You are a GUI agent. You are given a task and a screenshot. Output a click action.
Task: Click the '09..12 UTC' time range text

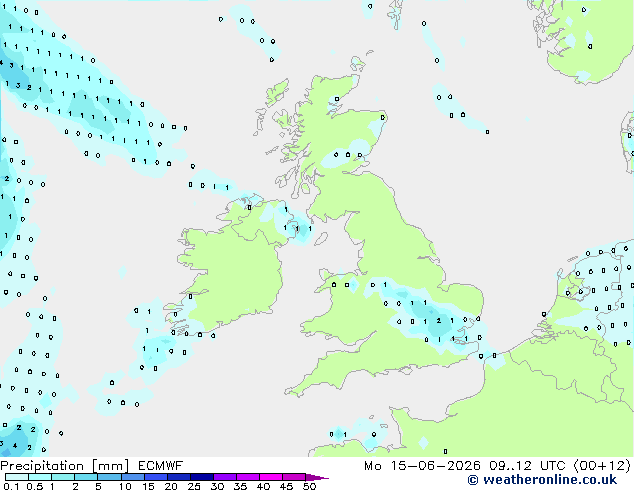(527, 466)
